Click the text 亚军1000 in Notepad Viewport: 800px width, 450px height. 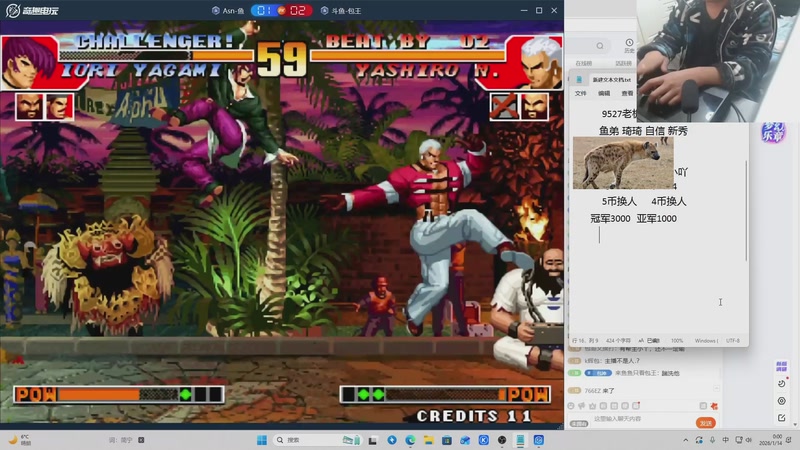point(657,218)
